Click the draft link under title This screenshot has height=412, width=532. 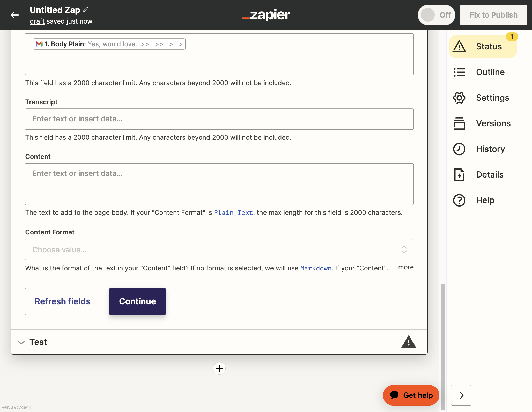37,21
